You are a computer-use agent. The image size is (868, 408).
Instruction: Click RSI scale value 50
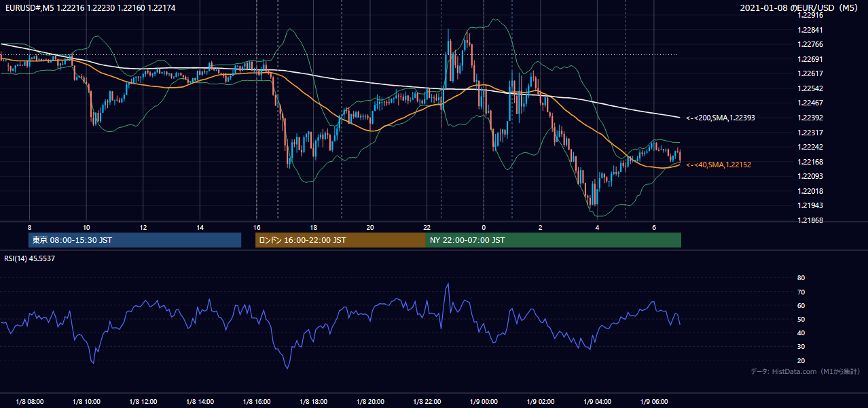(x=801, y=319)
